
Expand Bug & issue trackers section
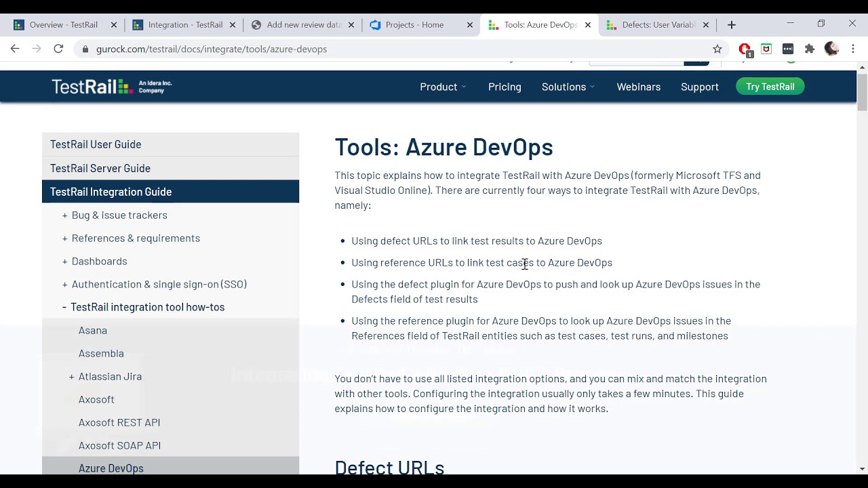pyautogui.click(x=65, y=215)
